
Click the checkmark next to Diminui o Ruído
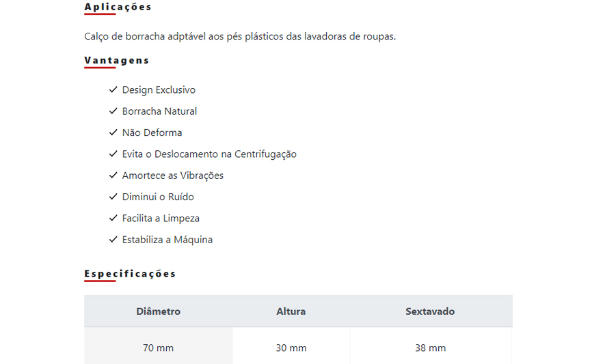point(113,197)
